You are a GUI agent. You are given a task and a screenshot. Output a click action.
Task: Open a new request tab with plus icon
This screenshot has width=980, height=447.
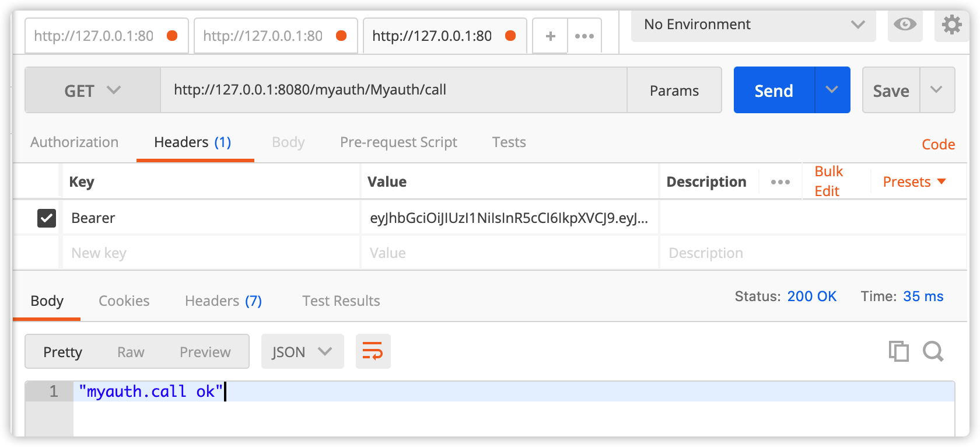tap(550, 36)
